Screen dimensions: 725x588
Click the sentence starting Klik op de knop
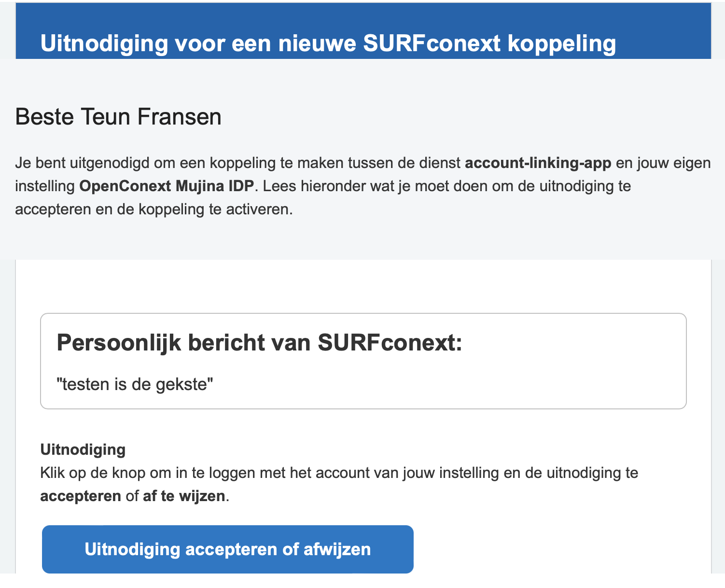(339, 484)
